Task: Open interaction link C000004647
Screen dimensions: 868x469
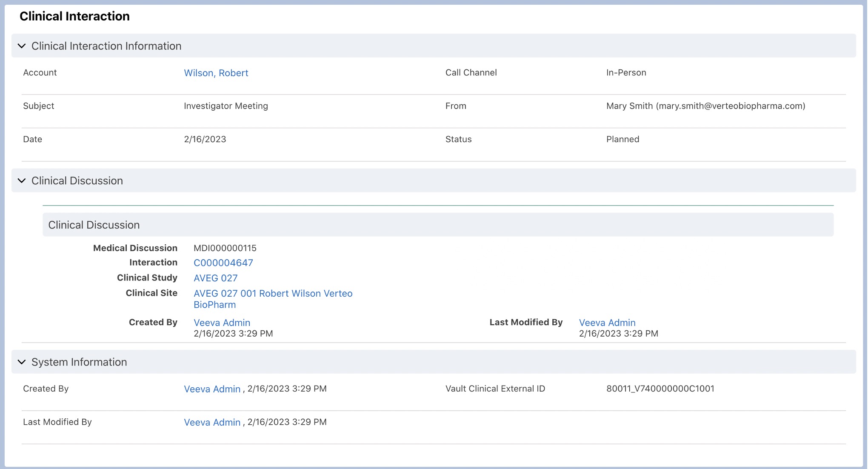Action: [x=223, y=263]
